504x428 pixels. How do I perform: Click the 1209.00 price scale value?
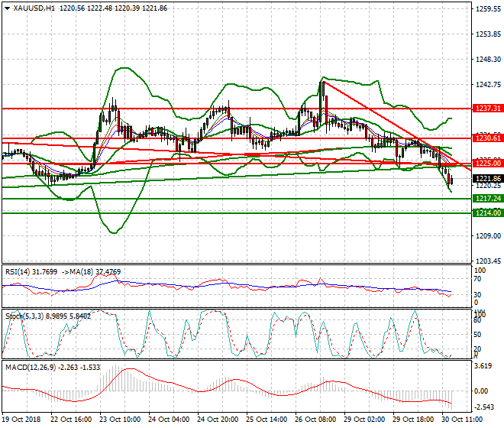click(488, 236)
